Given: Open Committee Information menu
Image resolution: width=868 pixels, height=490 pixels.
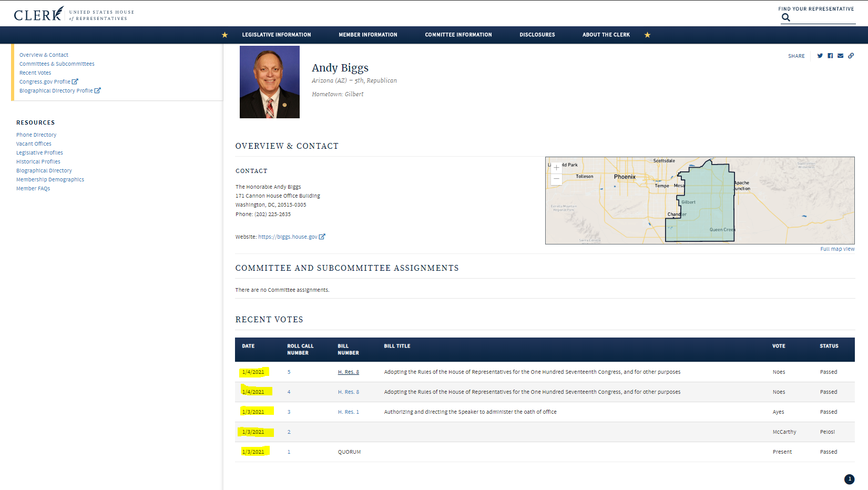Looking at the screenshot, I should (x=458, y=35).
